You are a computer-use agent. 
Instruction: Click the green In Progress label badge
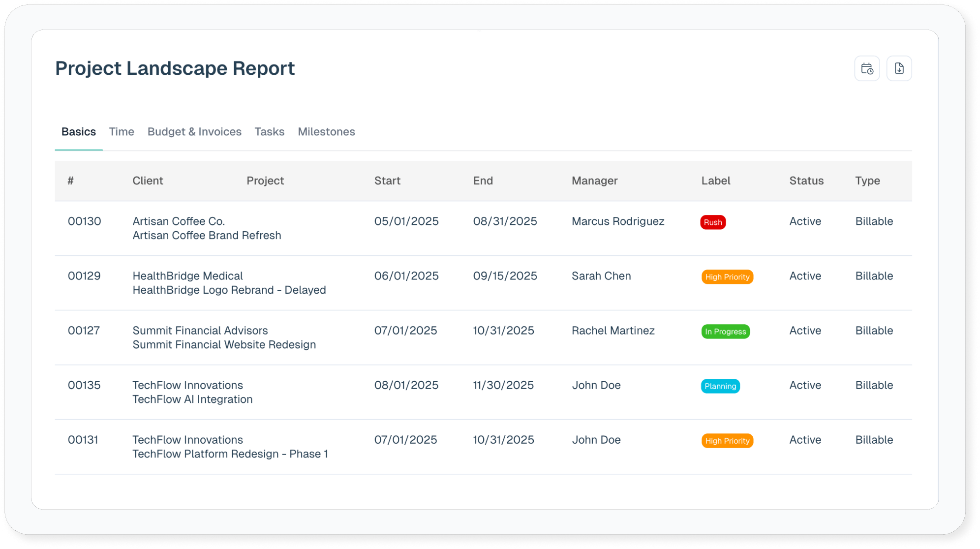(x=725, y=332)
